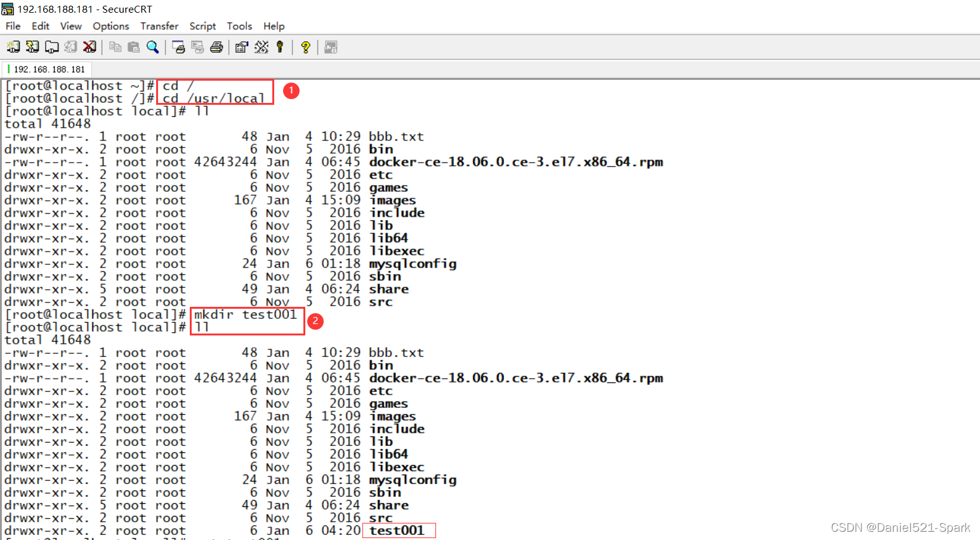
Task: Open the File menu
Action: (13, 26)
